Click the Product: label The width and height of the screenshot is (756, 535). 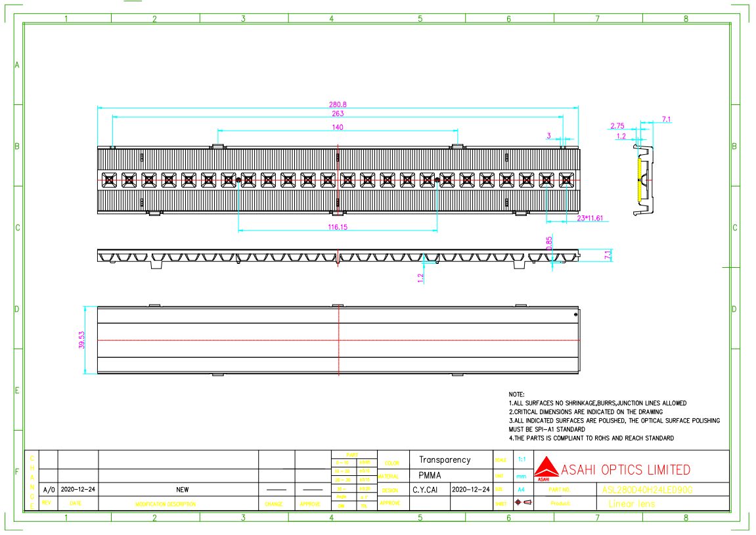(561, 503)
